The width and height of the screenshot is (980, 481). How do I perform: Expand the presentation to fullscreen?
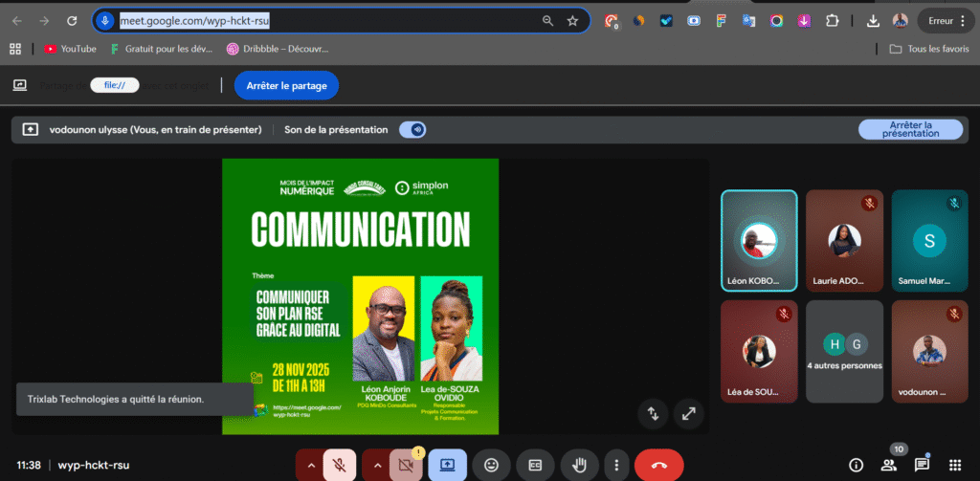pos(688,413)
